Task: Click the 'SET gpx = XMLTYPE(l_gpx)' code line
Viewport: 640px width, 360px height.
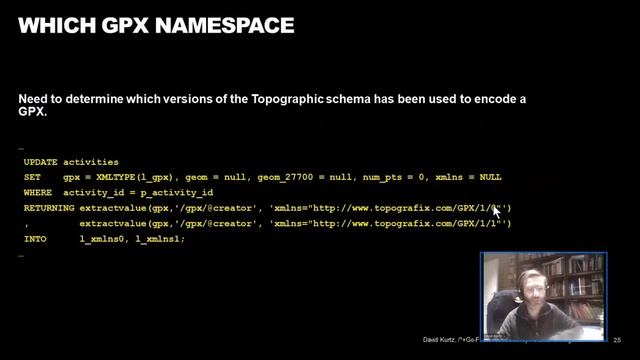Action: tap(262, 177)
